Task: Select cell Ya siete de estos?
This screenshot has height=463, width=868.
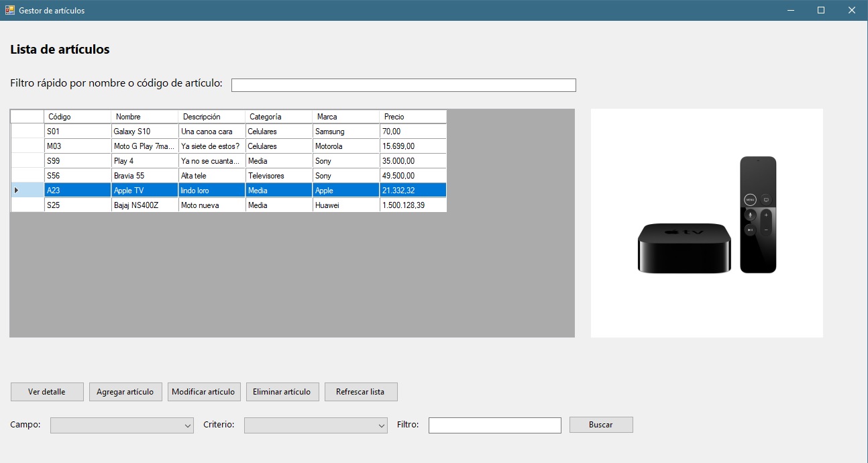Action: coord(212,146)
